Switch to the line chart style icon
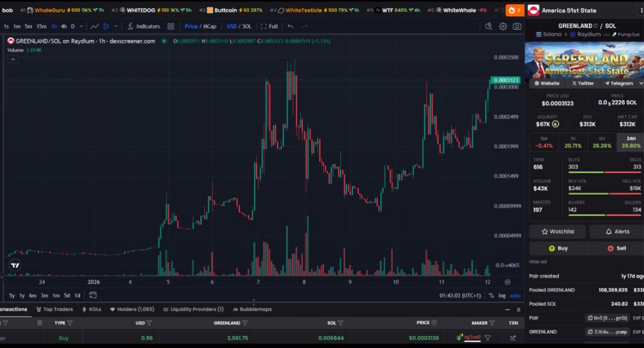Screen dimensions: 644x348 (95, 26)
